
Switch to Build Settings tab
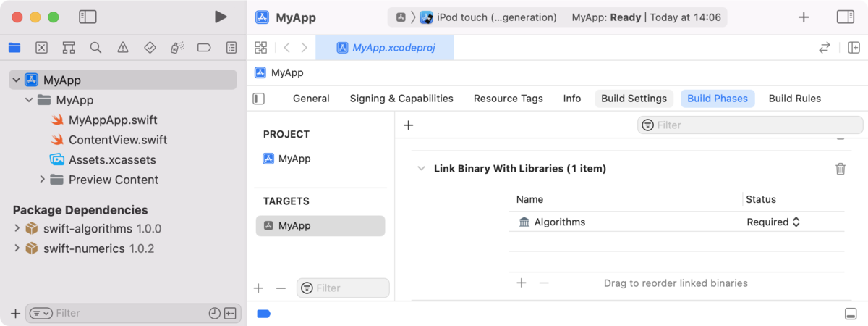[634, 99]
